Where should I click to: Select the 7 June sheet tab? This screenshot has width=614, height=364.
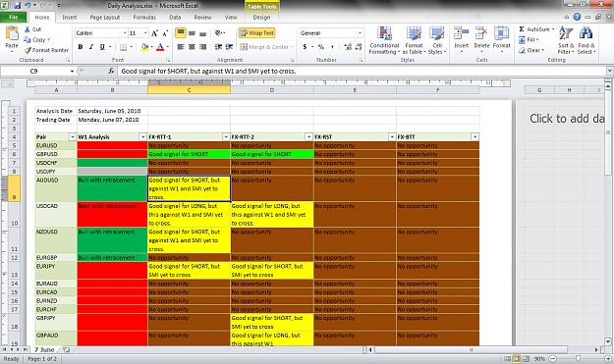[x=44, y=349]
